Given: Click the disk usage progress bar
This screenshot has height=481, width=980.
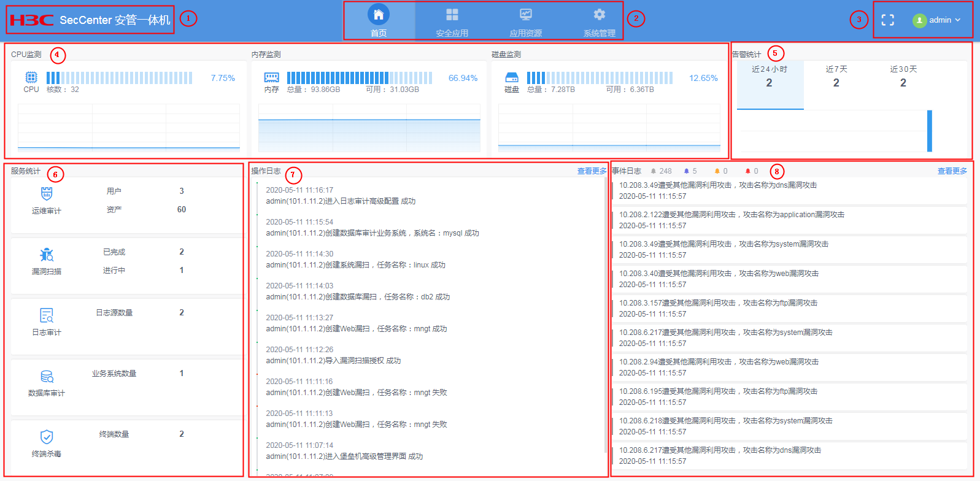Looking at the screenshot, I should (600, 78).
